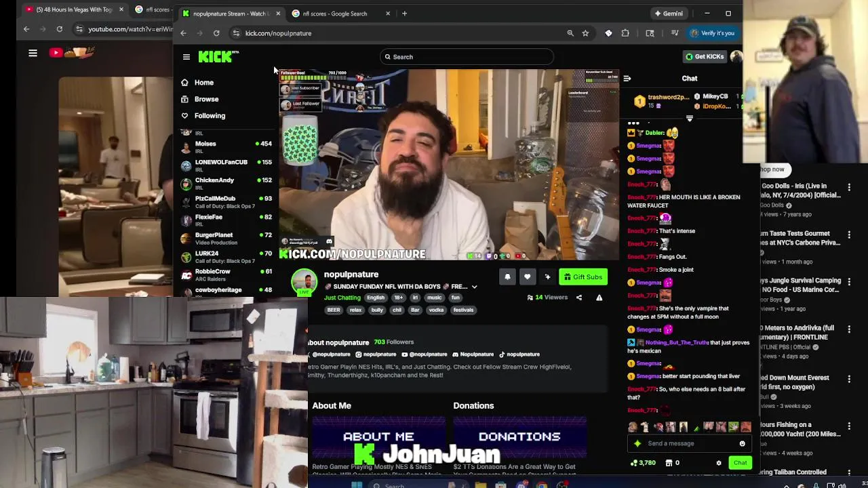
Task: Click the green Chat send button
Action: 740,463
